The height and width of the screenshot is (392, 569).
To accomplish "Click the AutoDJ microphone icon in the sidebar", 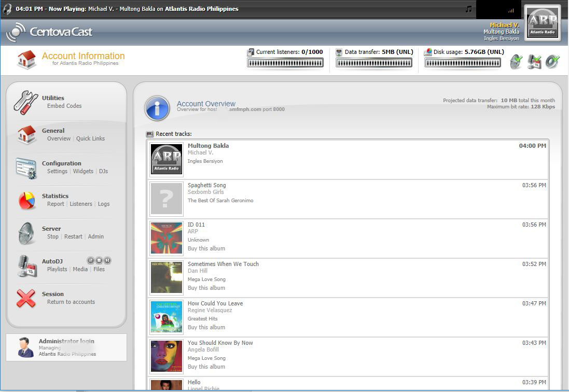I will (27, 266).
